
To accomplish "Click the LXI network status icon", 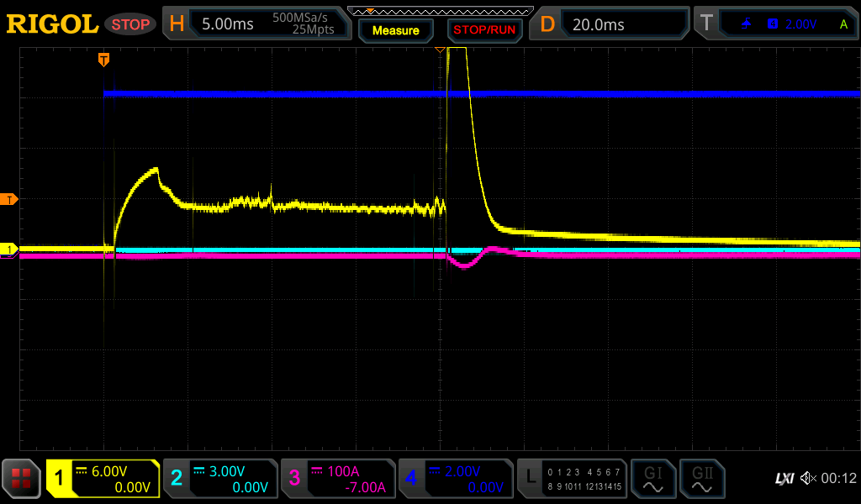I will pyautogui.click(x=783, y=479).
